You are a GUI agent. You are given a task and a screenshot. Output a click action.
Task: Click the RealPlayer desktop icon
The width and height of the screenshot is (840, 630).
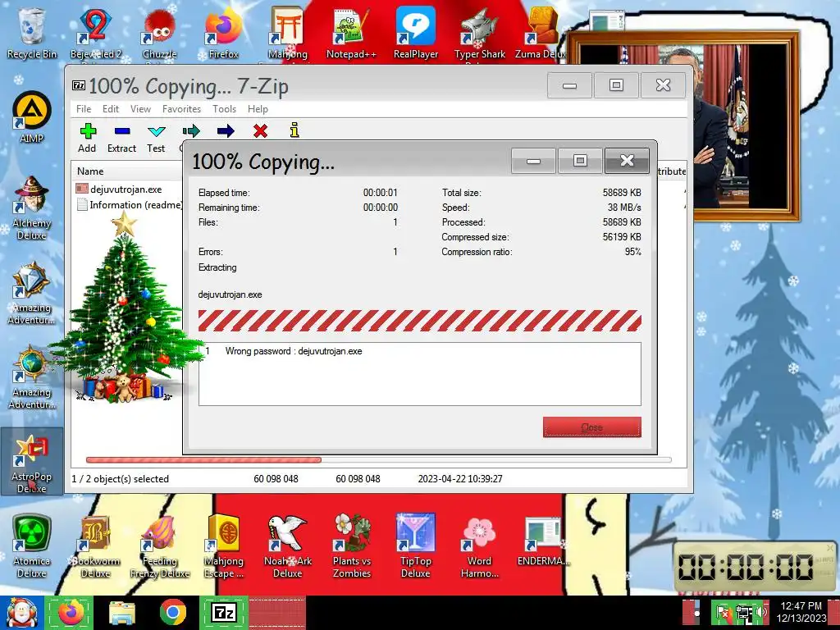tap(416, 33)
